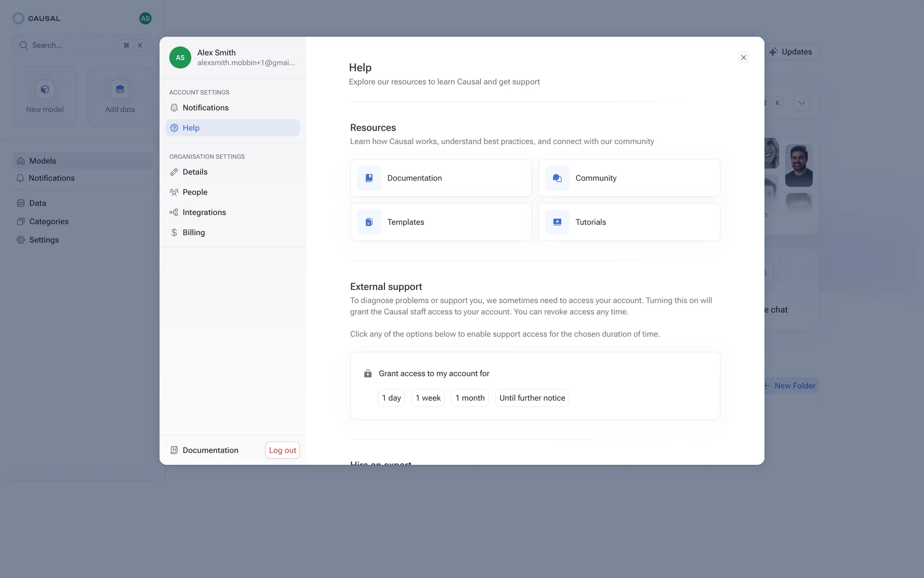Click the Log out button
Image resolution: width=924 pixels, height=578 pixels.
[282, 450]
